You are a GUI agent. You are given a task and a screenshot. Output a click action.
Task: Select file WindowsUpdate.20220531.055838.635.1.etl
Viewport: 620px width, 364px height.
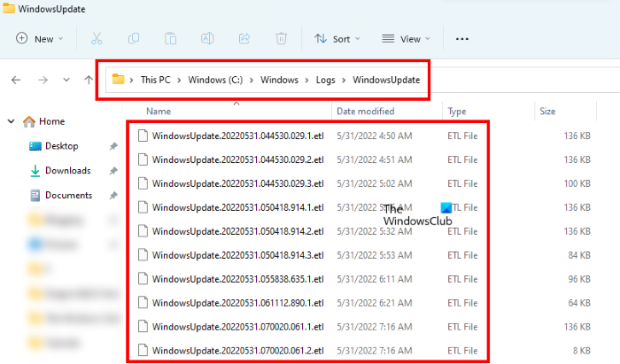tap(238, 279)
